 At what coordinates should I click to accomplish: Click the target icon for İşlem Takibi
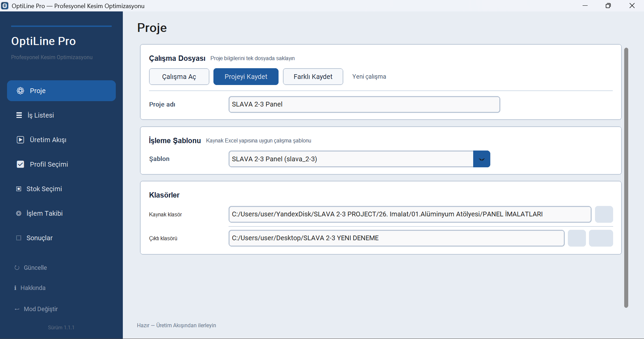pyautogui.click(x=19, y=213)
